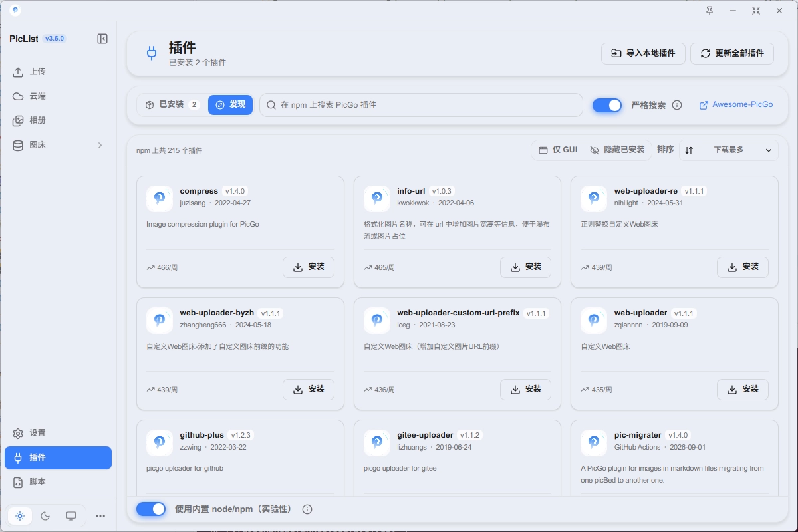The width and height of the screenshot is (798, 532).
Task: Collapse the sidebar panel icon
Action: click(102, 39)
